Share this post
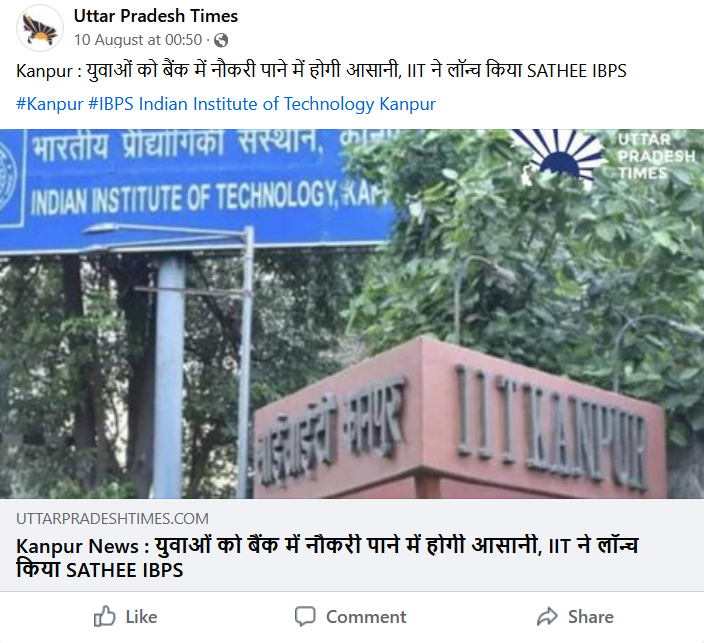This screenshot has height=643, width=704. click(575, 617)
